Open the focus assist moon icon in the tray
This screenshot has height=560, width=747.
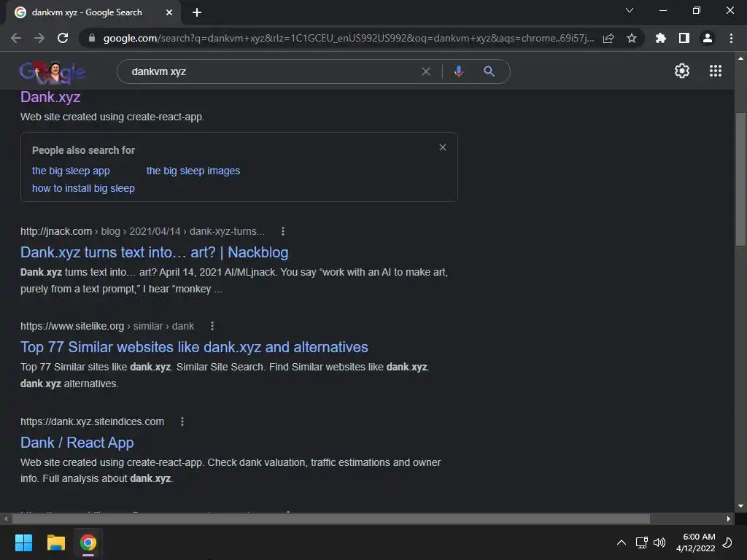pyautogui.click(x=727, y=542)
